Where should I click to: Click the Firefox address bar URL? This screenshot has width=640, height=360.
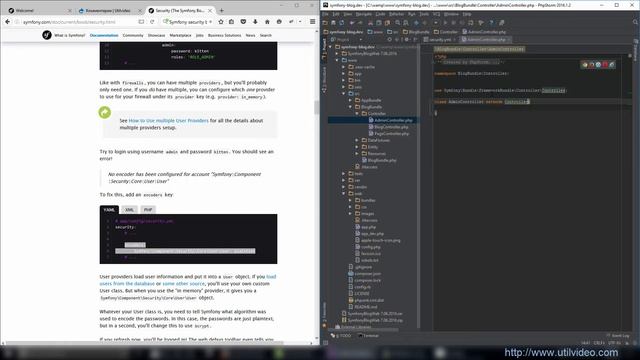click(69, 22)
